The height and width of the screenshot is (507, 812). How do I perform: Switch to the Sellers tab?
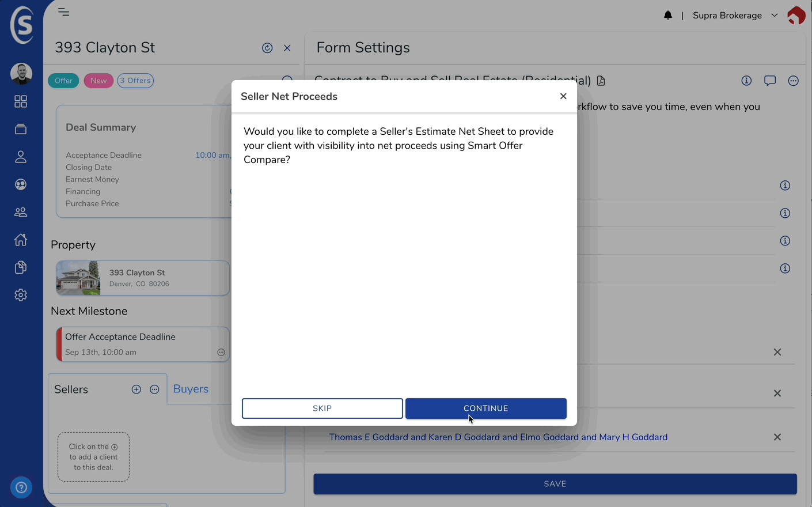71,389
